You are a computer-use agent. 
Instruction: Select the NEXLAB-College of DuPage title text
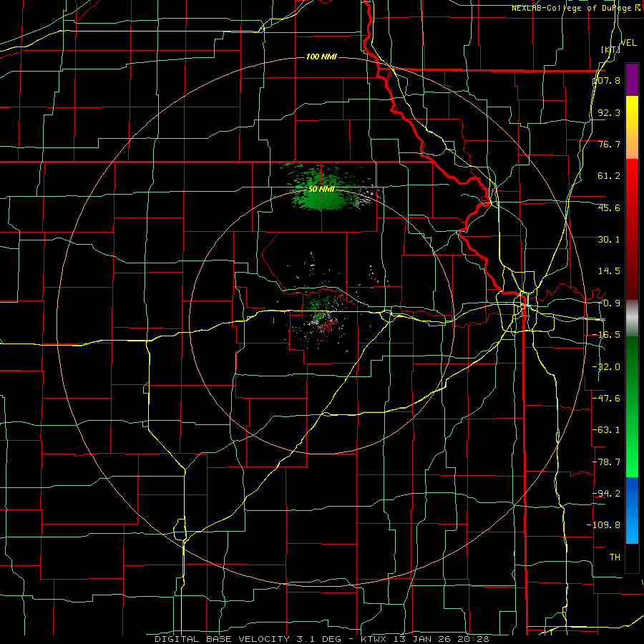572,8
